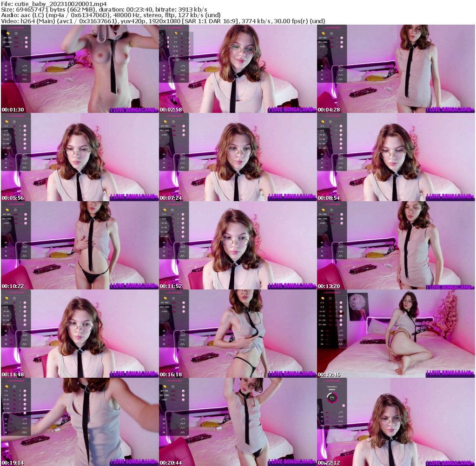Click the Responding to Wolf33 label

(332, 387)
